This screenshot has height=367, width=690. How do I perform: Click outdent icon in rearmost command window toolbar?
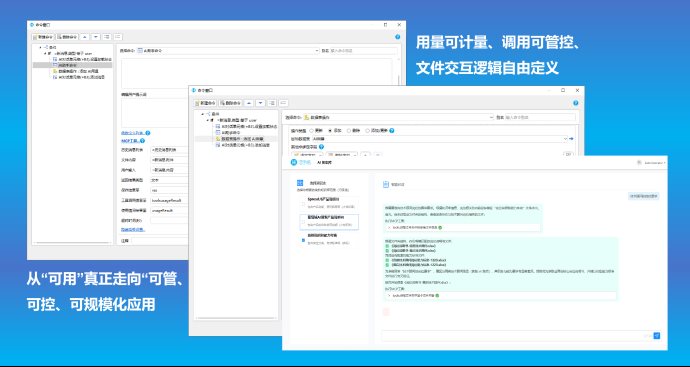click(x=117, y=37)
